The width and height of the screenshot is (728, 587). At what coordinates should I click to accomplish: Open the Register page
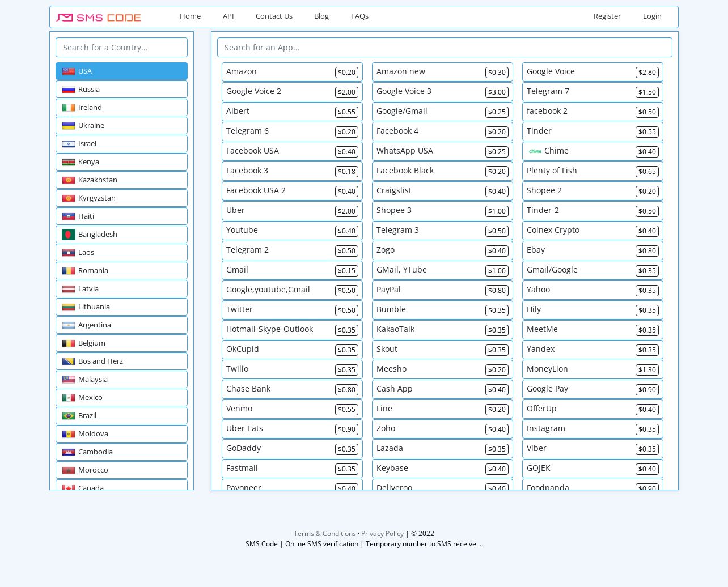(607, 16)
